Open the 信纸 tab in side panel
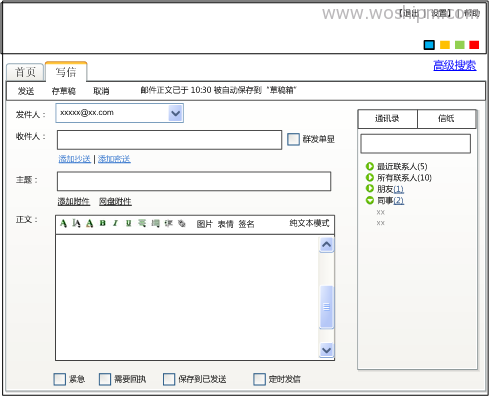This screenshot has width=489, height=396. pos(446,118)
